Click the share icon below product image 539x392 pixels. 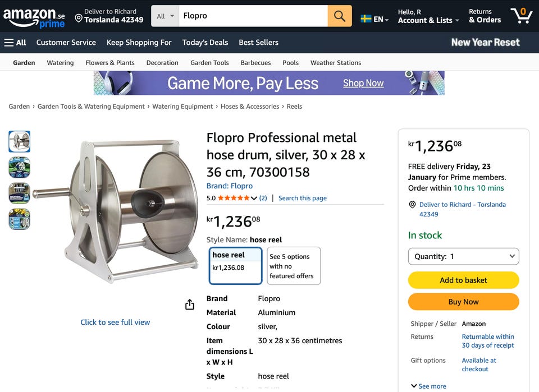click(190, 305)
